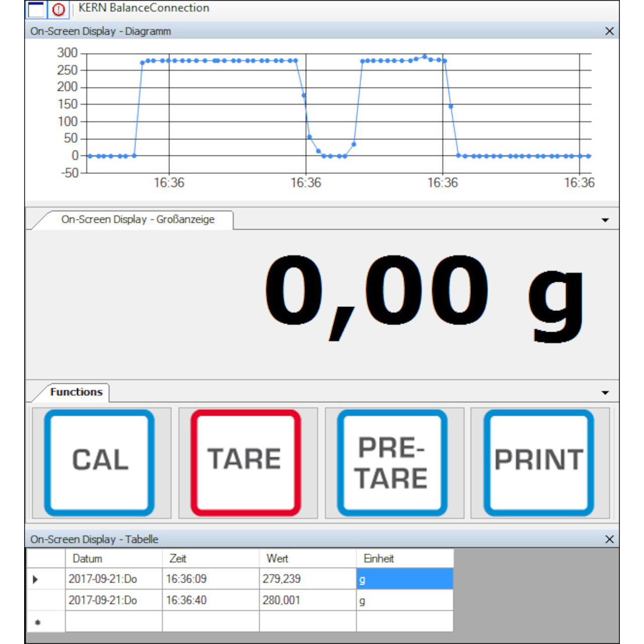Click the window layout icon in the title bar
644x644 pixels.
click(35, 8)
